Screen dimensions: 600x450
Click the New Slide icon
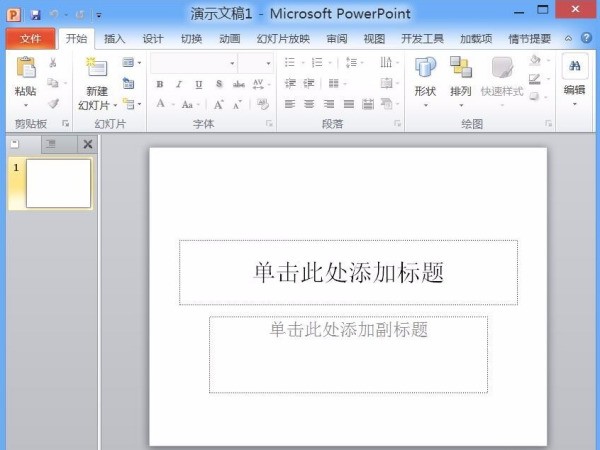coord(96,67)
